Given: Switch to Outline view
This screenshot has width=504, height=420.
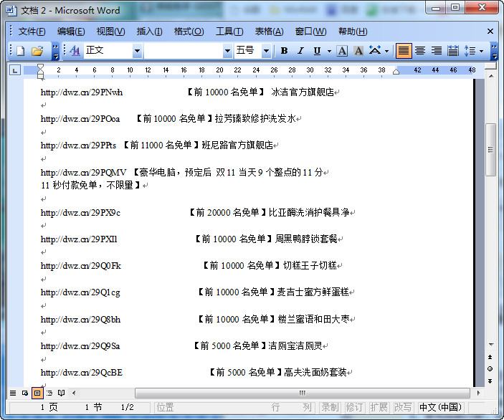Looking at the screenshot, I should [x=49, y=393].
